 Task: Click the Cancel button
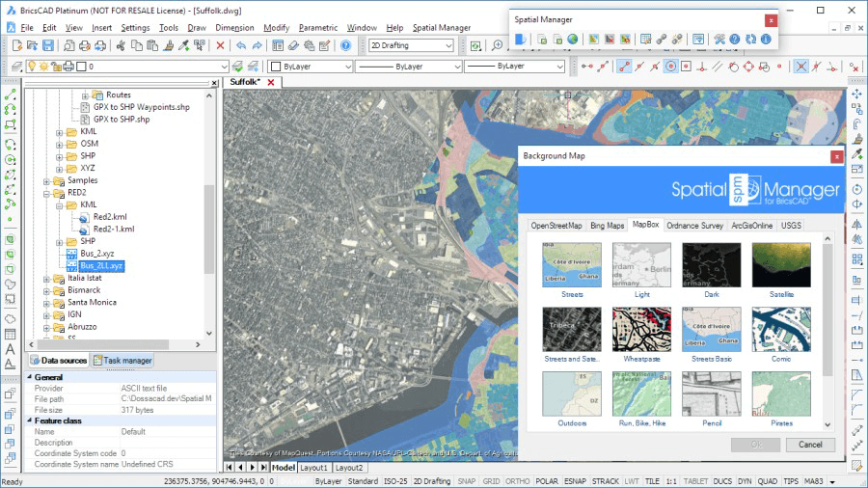pos(810,445)
